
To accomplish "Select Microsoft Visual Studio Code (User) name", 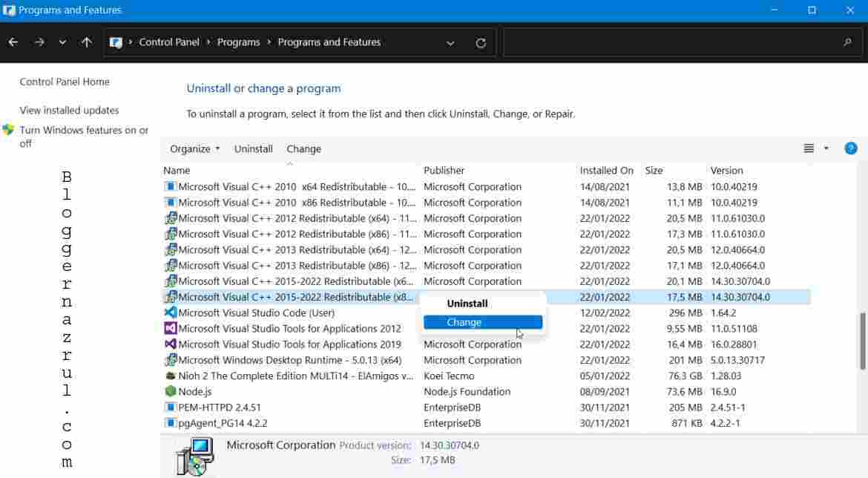I will tap(256, 313).
